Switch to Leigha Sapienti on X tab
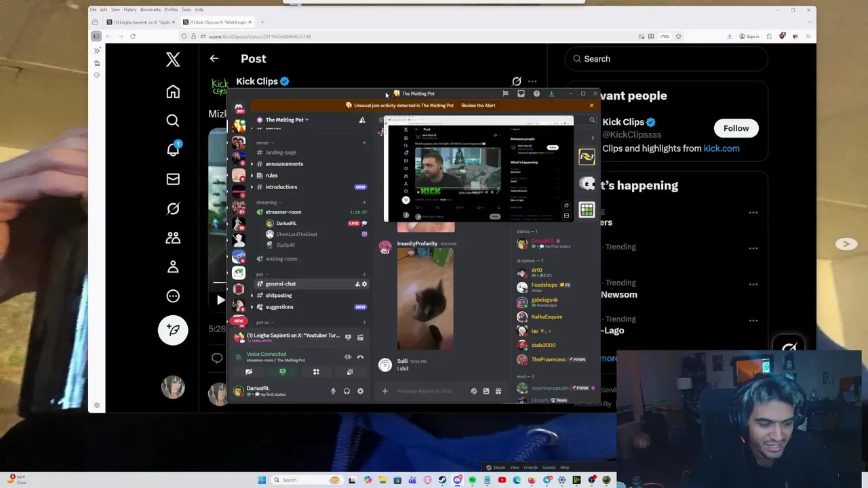 [x=140, y=22]
